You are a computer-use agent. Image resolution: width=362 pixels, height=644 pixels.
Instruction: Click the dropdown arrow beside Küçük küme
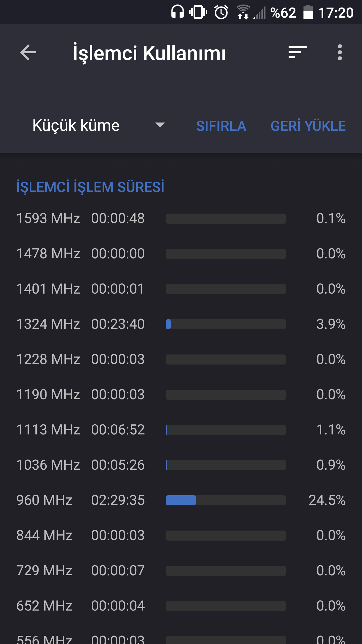[x=160, y=125]
